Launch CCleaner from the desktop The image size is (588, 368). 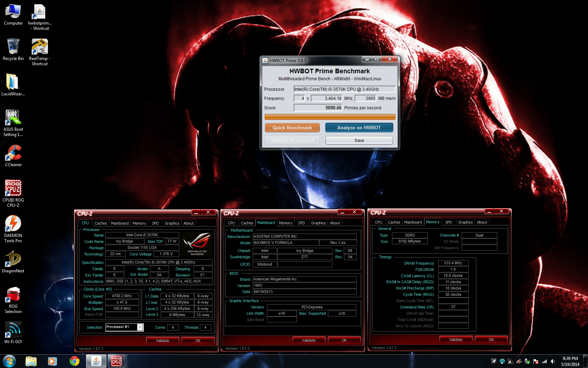(13, 156)
